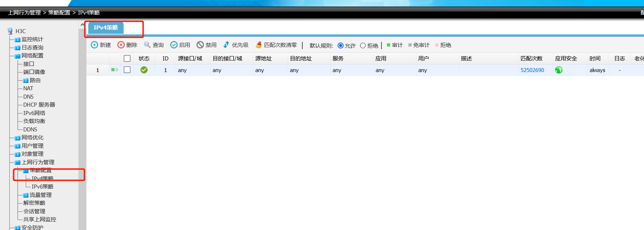Click the 免审计 gray legend square
Screen dimensions: 644x230
click(x=410, y=45)
